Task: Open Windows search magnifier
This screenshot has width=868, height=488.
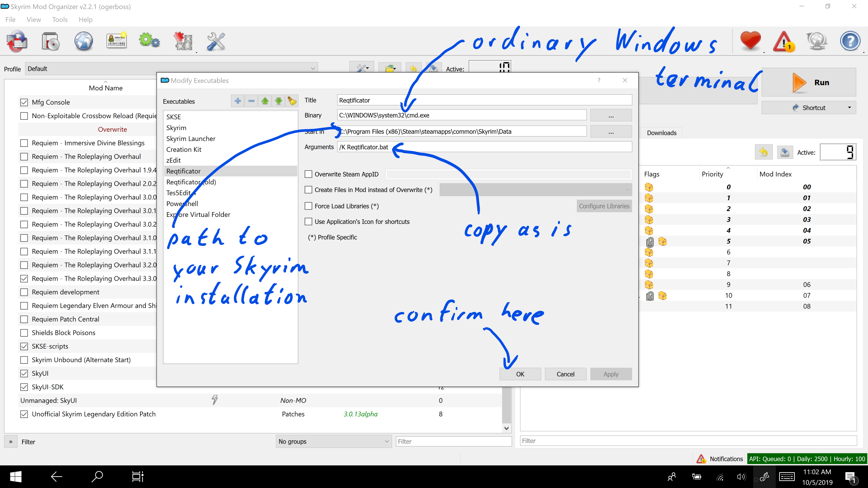Action: click(97, 476)
